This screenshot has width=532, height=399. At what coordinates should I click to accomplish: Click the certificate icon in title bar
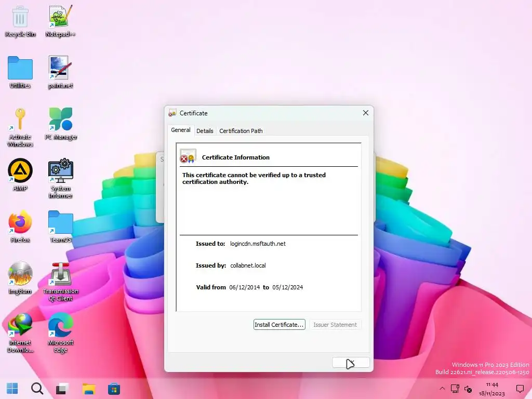tap(172, 113)
